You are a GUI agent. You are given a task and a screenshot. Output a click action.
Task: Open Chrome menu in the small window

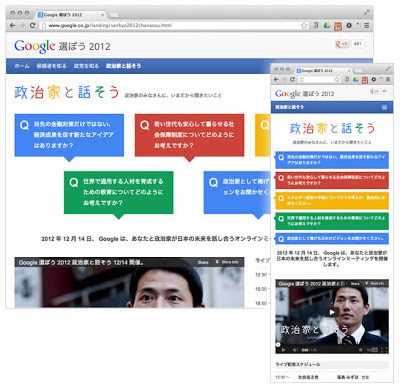pos(388,79)
